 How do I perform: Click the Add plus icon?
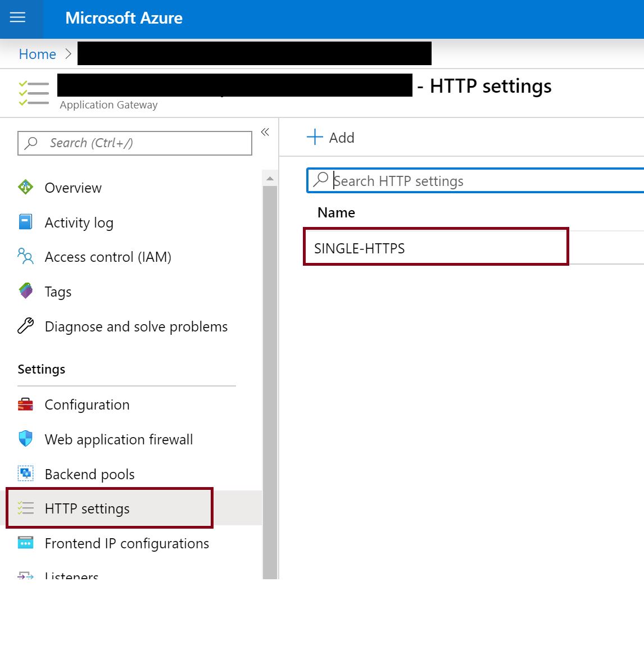(x=315, y=137)
